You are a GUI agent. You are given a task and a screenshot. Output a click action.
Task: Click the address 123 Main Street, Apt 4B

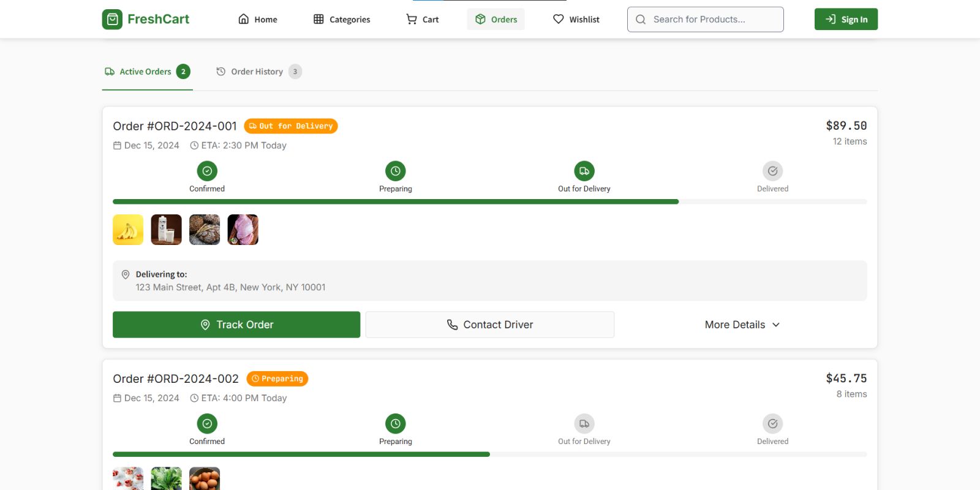pos(231,287)
